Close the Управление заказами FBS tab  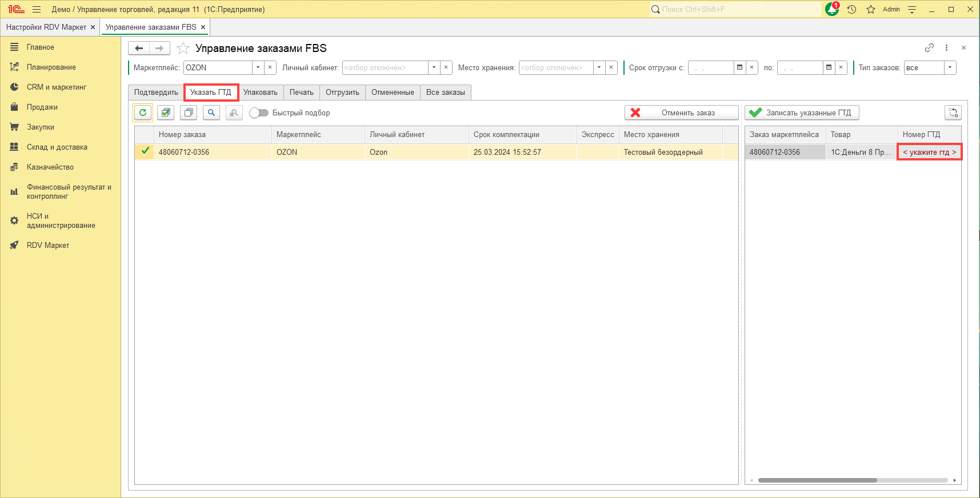click(x=203, y=27)
